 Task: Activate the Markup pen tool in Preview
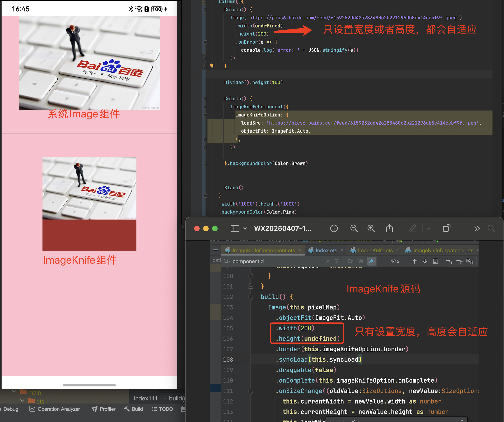point(413,228)
